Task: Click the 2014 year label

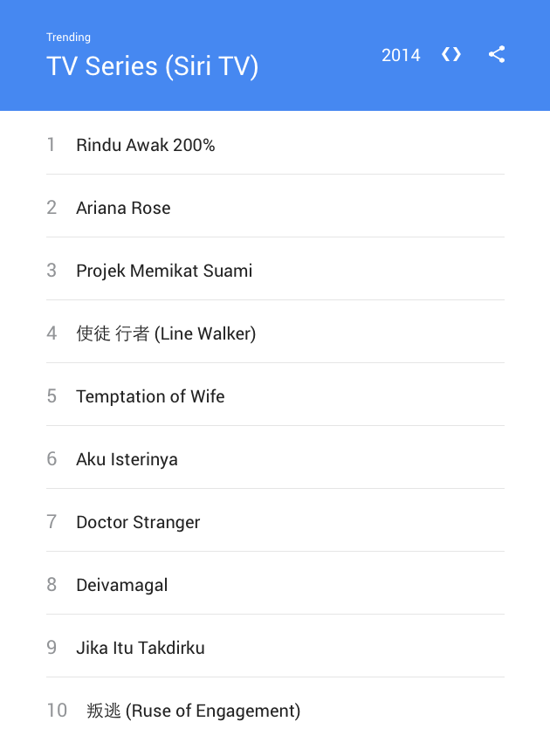Action: [401, 55]
